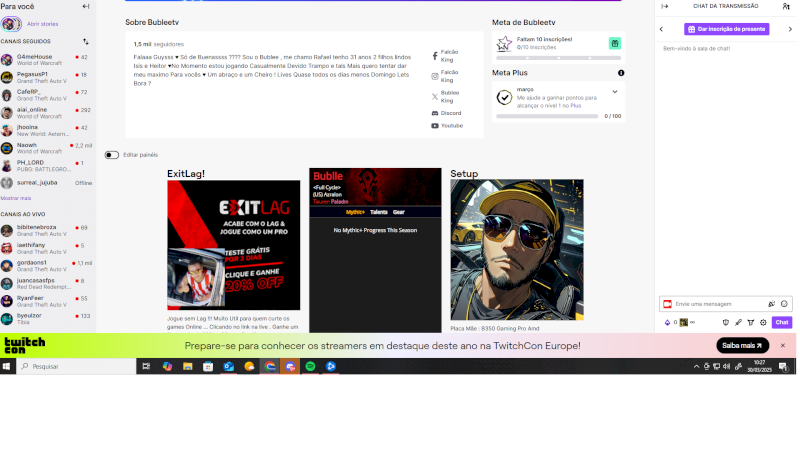Screen dimensions: 800x450
Task: Sort followed channels with arrows icon
Action: pos(86,41)
